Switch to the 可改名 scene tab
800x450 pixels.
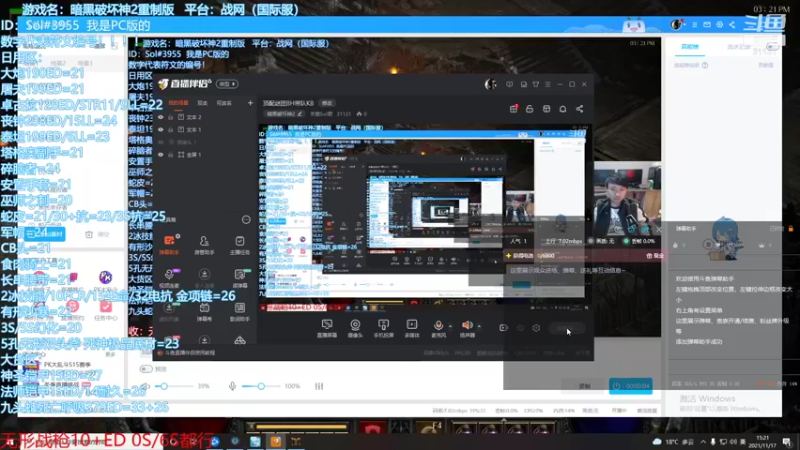pyautogui.click(x=224, y=103)
